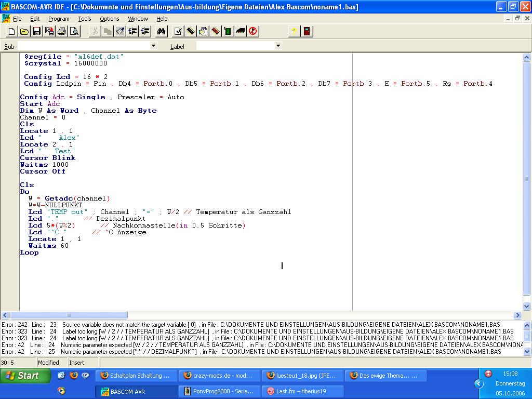Click the Loop keyword in code
532x399 pixels.
[30, 252]
